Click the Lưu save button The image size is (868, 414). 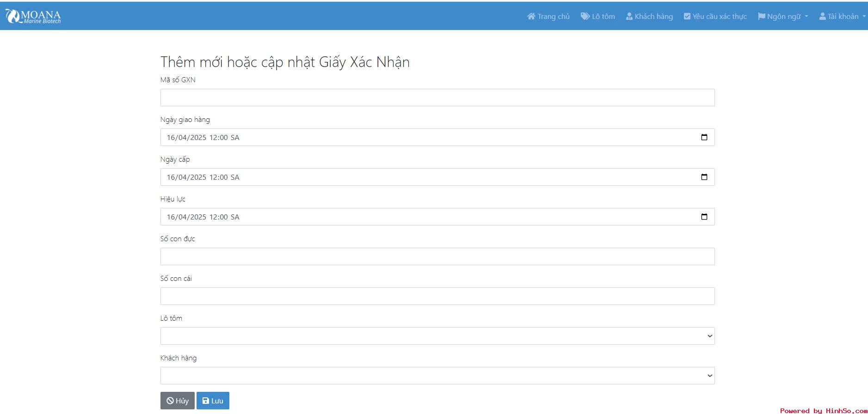coord(213,401)
